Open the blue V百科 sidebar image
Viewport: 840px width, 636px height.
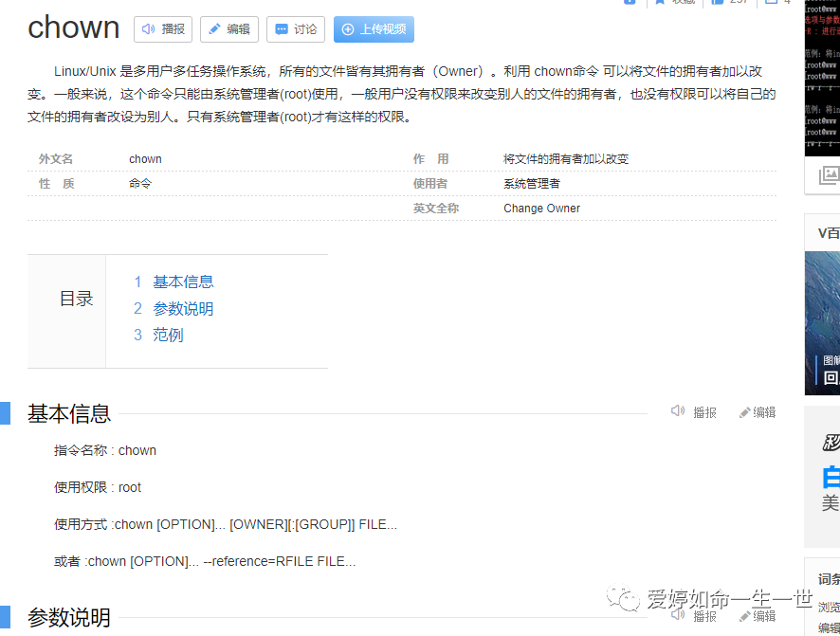822,323
